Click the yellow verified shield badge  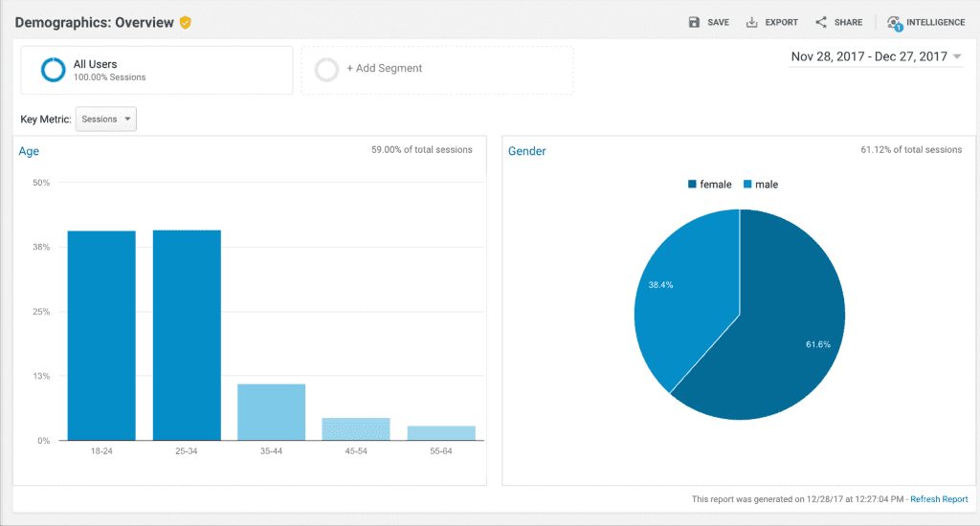pos(186,22)
